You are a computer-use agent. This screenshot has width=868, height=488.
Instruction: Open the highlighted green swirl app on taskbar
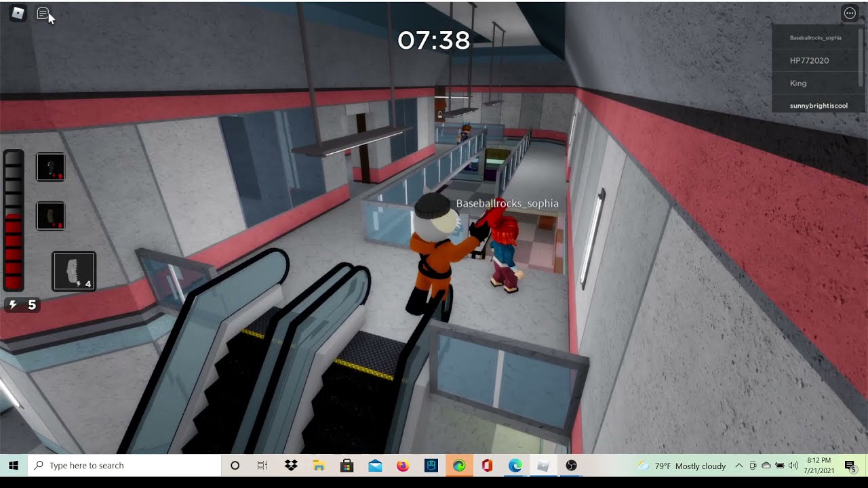(x=459, y=466)
